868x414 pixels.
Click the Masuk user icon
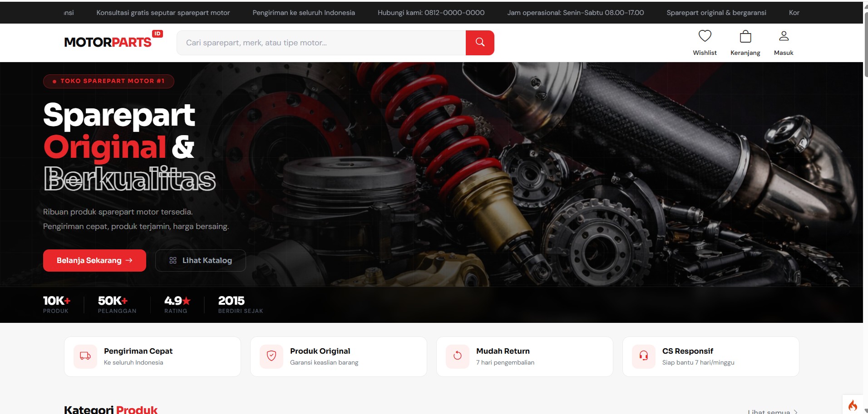(x=784, y=36)
